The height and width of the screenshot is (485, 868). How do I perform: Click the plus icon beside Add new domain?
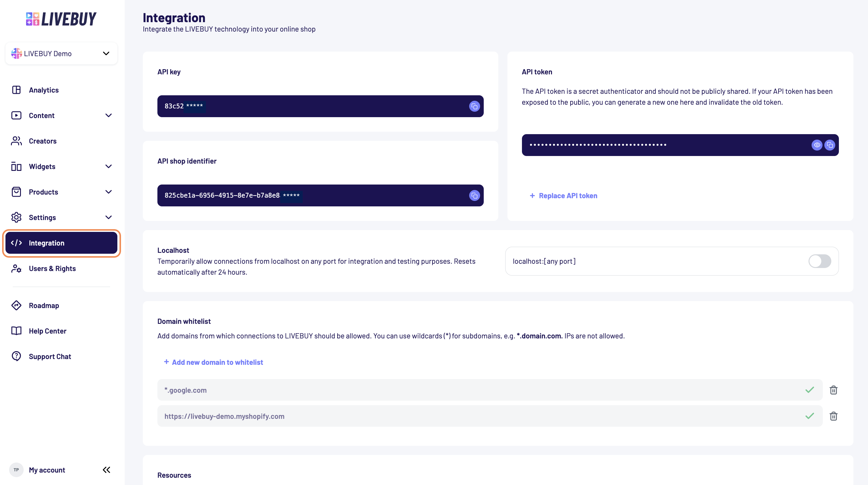(166, 362)
